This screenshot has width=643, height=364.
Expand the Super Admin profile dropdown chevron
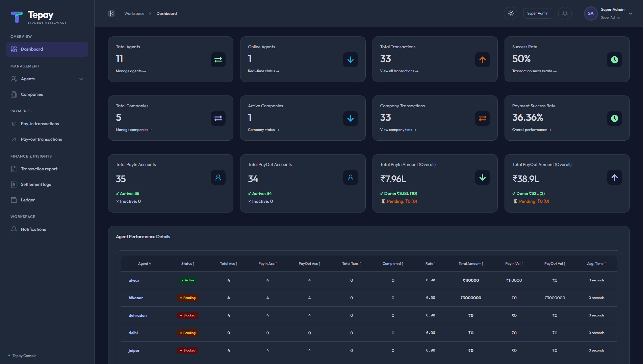point(631,13)
